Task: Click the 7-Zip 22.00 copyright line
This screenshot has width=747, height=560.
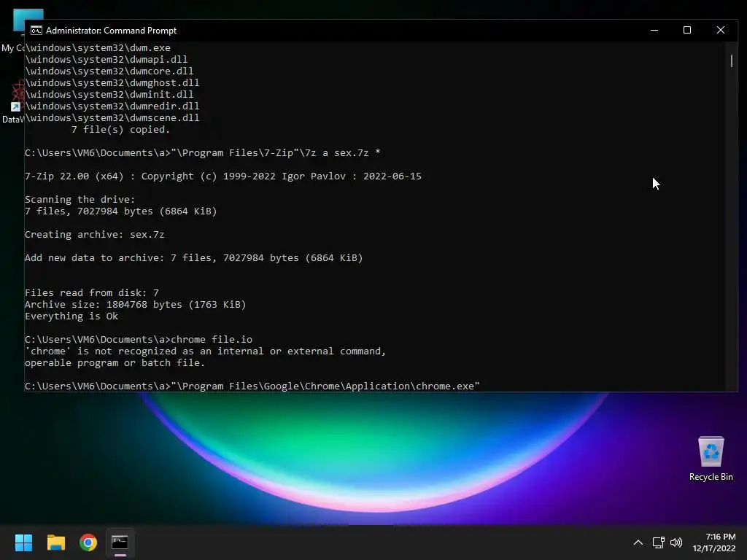Action: click(x=223, y=176)
